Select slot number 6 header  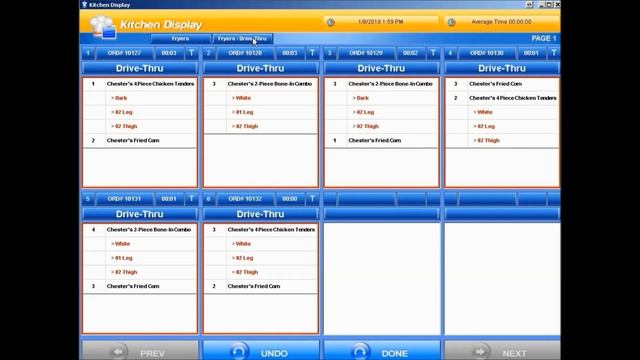[x=209, y=199]
